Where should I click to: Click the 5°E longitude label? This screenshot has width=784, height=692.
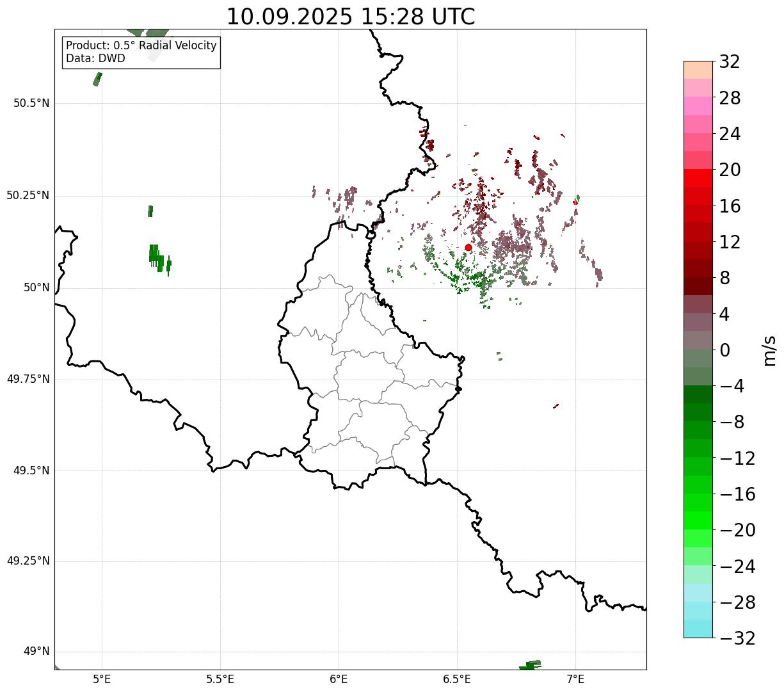[x=102, y=679]
